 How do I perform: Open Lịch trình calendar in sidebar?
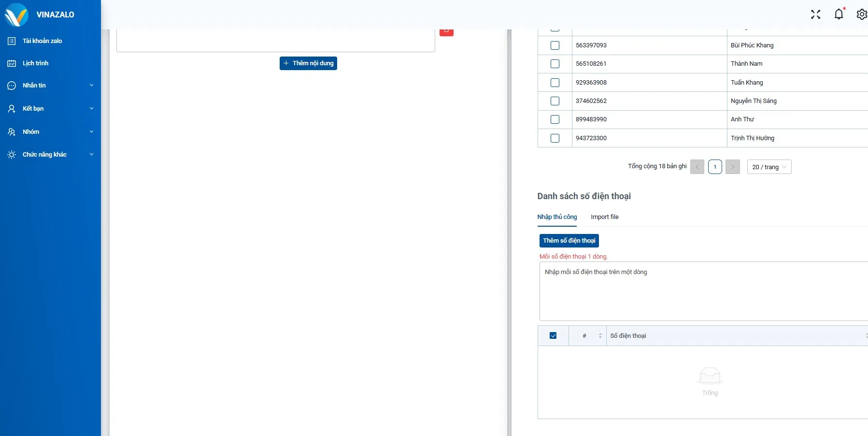(35, 63)
